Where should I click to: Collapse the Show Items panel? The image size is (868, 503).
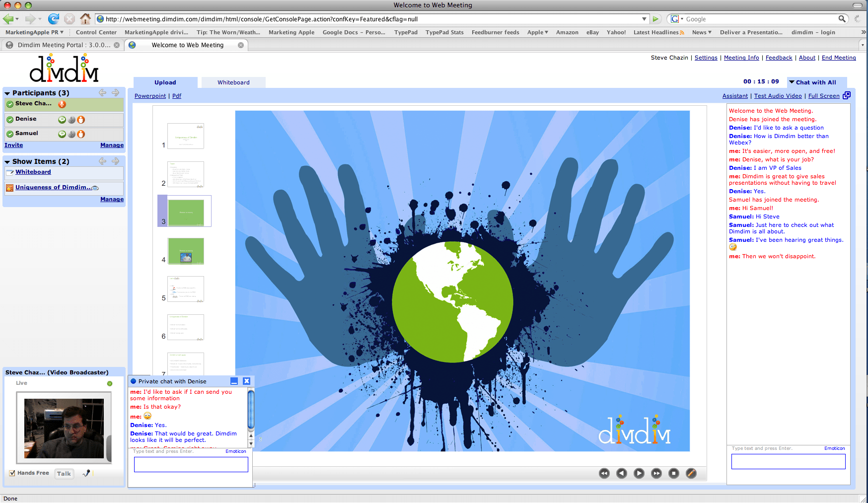point(6,161)
